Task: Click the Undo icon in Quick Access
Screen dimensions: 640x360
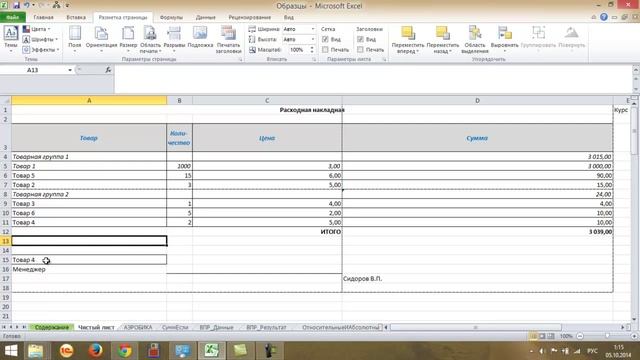Action: pos(27,5)
